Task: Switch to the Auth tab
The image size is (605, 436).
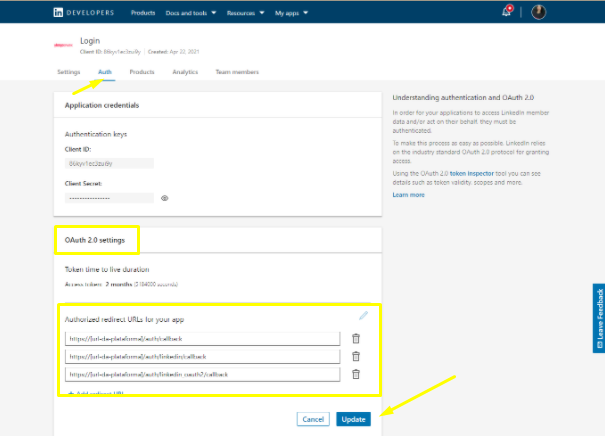Action: 105,72
